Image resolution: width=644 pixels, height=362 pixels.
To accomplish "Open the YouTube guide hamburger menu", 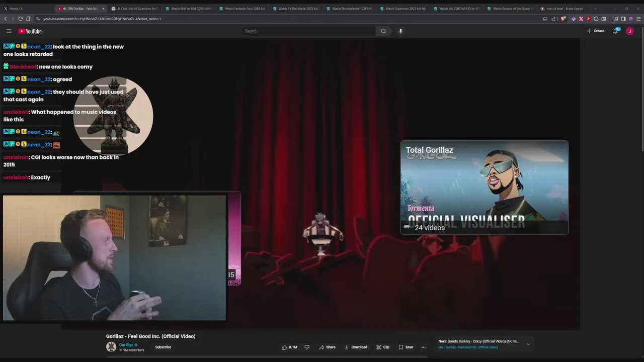I will (9, 31).
